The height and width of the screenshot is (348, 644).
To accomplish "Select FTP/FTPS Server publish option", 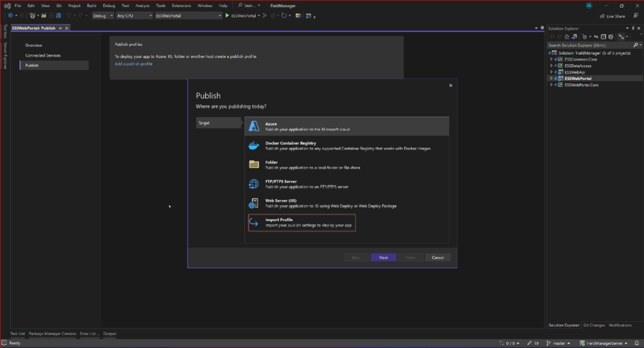I will tap(347, 184).
